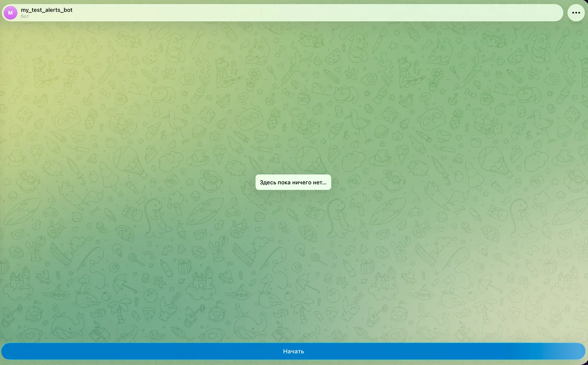The height and width of the screenshot is (365, 588).
Task: Open my_test_alerts_bot profile via its name
Action: pos(46,10)
